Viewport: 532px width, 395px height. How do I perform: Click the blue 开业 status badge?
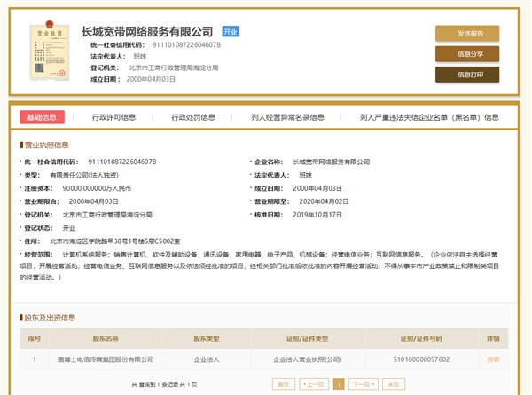pos(231,32)
